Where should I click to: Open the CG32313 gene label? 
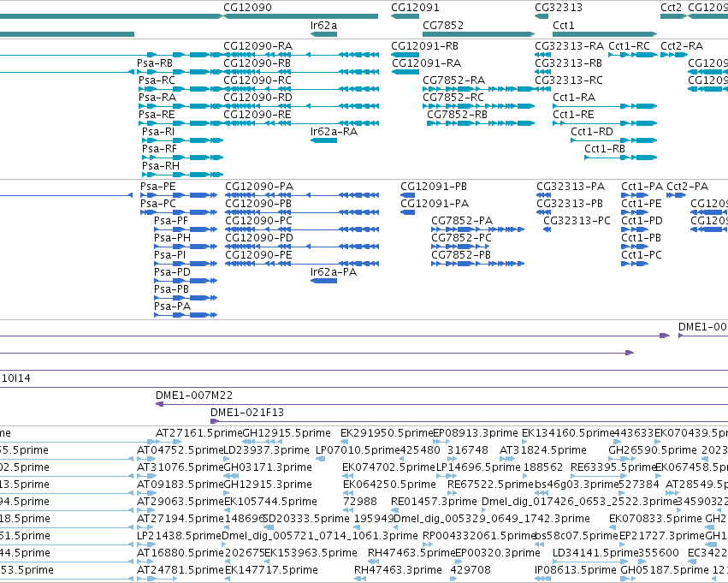click(559, 8)
